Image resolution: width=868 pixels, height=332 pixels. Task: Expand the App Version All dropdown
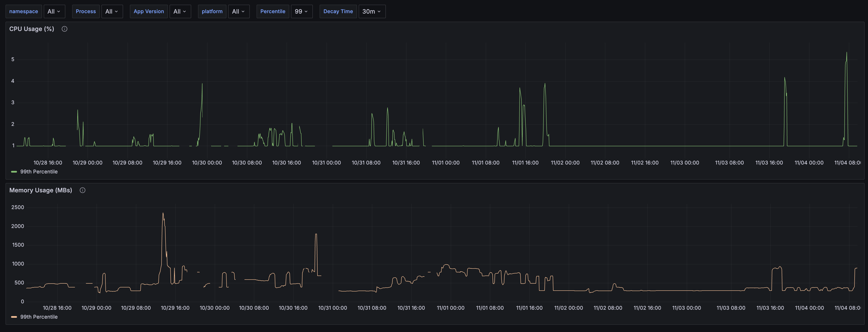tap(180, 11)
